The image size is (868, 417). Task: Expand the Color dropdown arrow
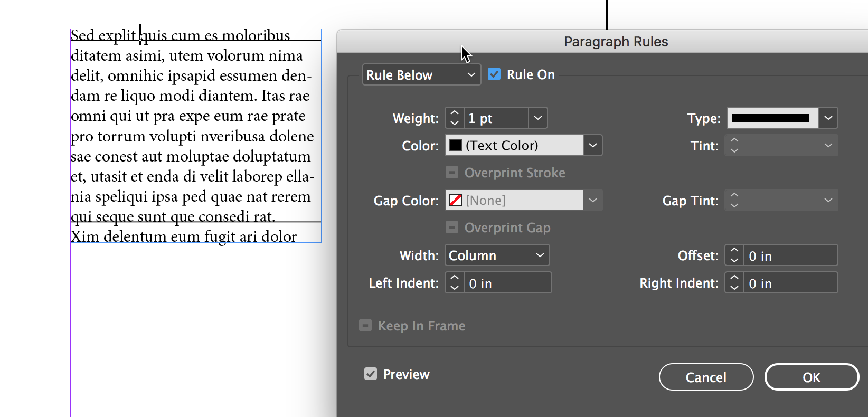coord(592,146)
